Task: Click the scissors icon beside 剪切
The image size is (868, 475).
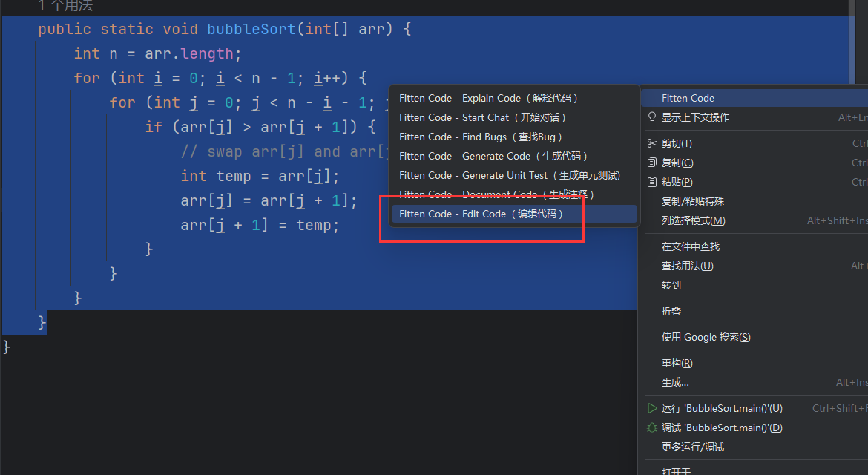Action: [652, 143]
